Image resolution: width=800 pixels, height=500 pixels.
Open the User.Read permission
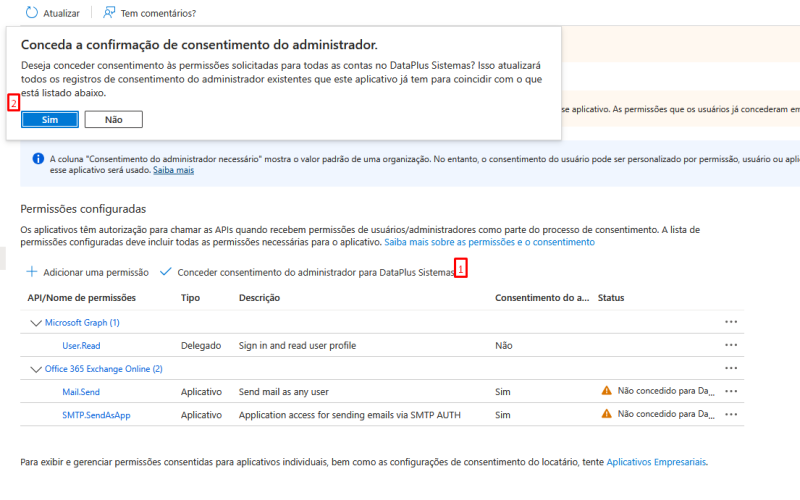tap(81, 345)
